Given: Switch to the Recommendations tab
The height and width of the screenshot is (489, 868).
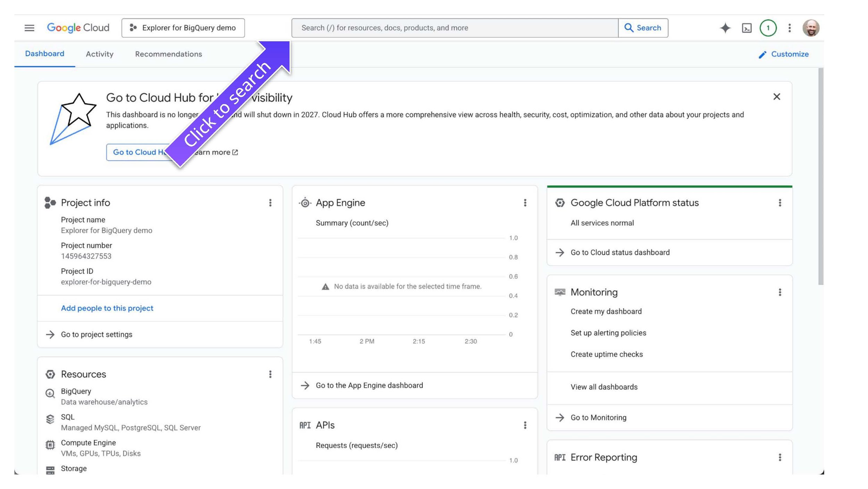Looking at the screenshot, I should [168, 54].
